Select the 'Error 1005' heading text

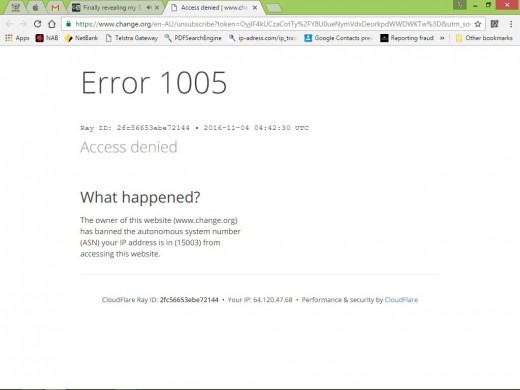[154, 83]
